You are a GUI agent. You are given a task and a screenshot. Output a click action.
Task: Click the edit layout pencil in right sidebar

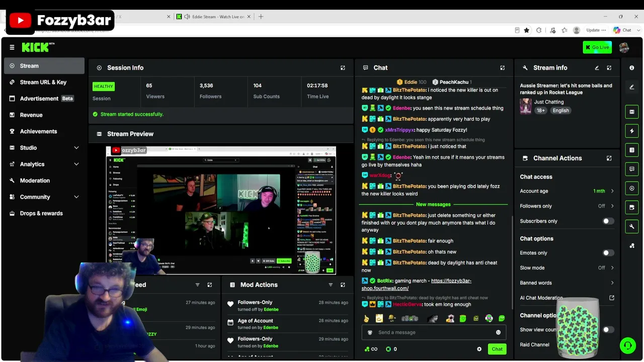(x=632, y=87)
